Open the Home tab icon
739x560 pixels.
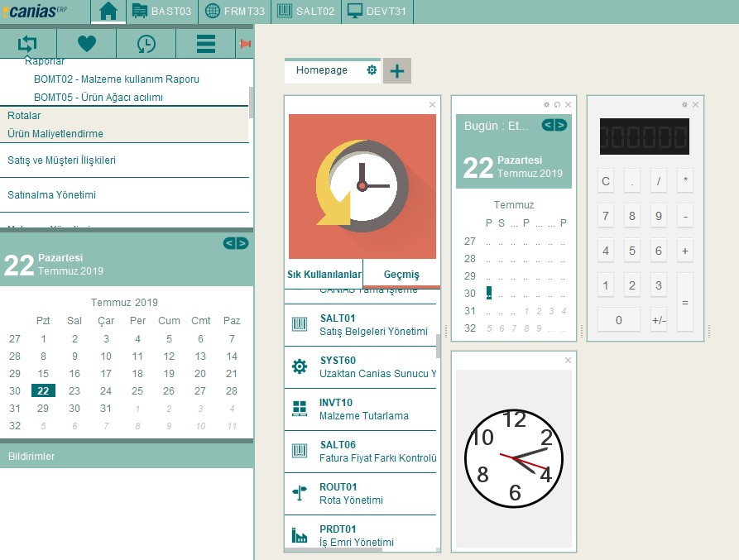pyautogui.click(x=108, y=12)
